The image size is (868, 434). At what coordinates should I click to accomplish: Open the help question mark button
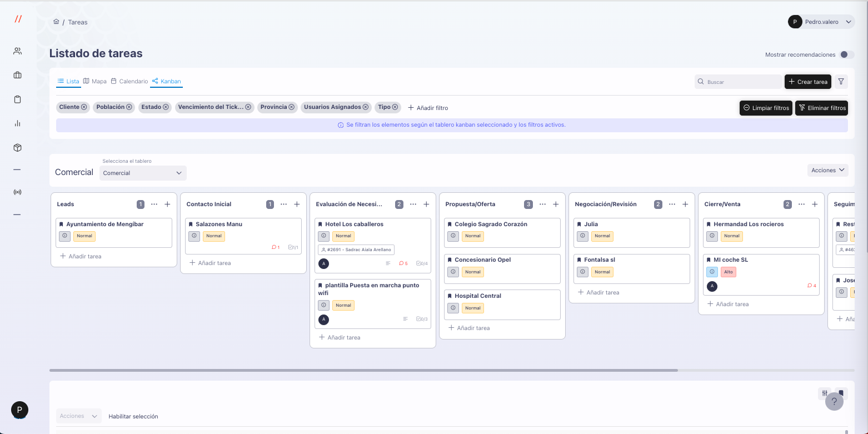click(x=834, y=401)
